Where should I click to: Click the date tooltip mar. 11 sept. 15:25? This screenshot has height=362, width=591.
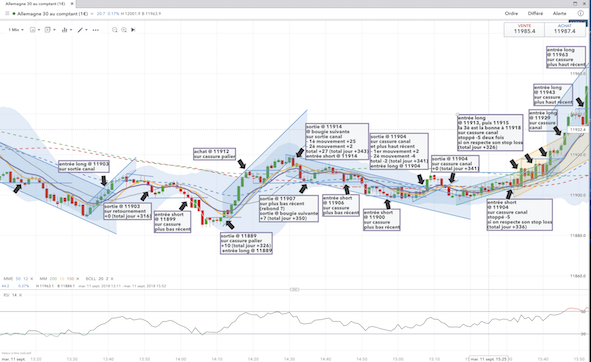tap(488, 359)
